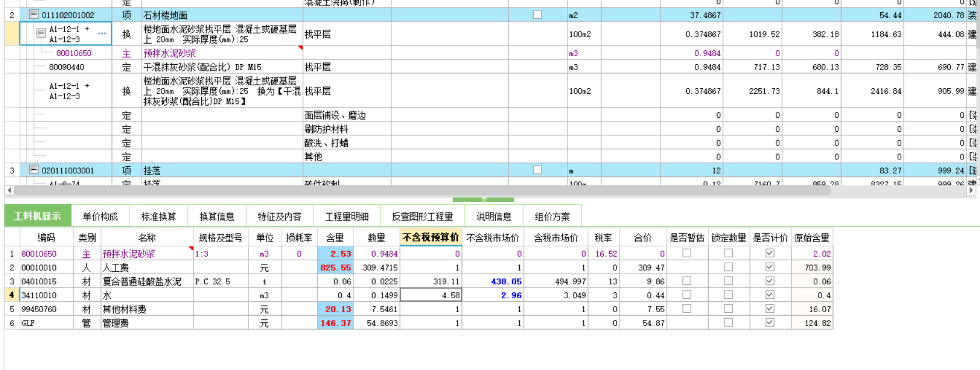This screenshot has width=980, height=370.
Task: Open the 标准换算 tab
Action: point(158,216)
